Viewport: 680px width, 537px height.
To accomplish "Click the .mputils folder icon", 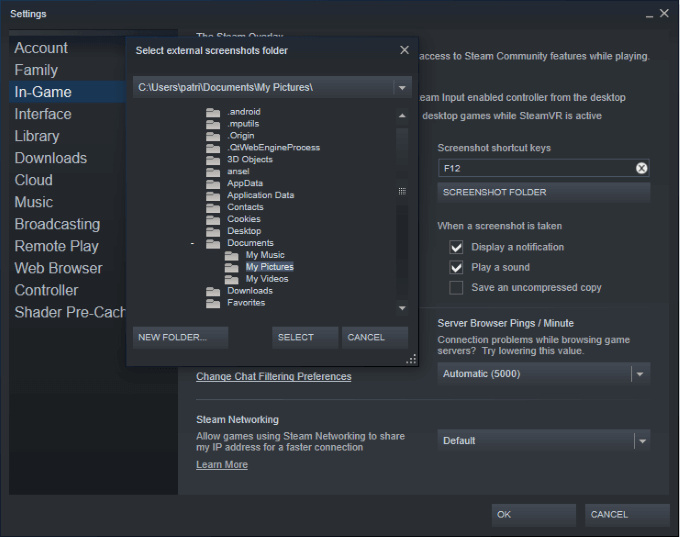I will [212, 124].
